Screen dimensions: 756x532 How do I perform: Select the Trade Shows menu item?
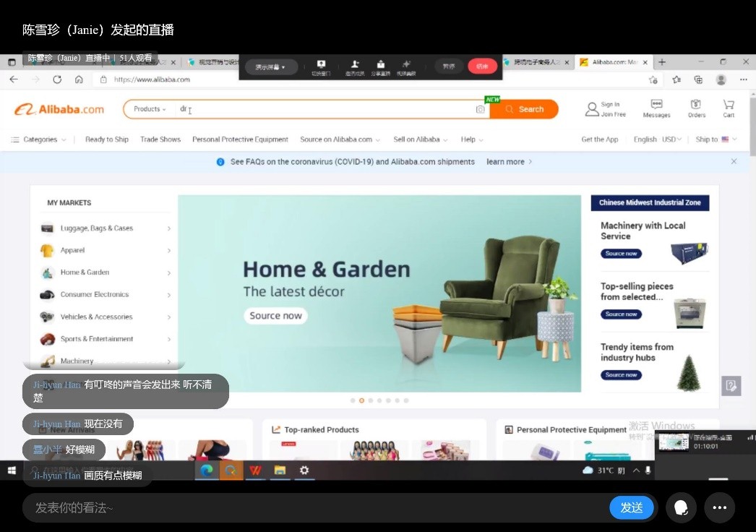tap(160, 140)
